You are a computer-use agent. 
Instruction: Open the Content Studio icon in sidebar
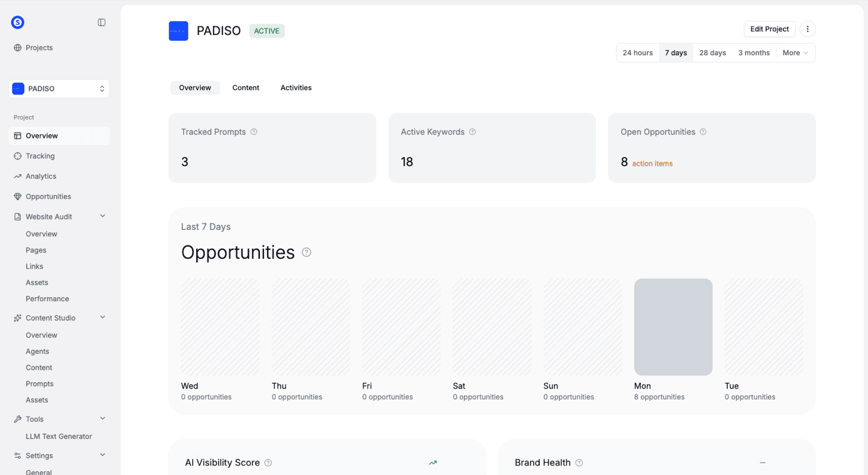18,318
